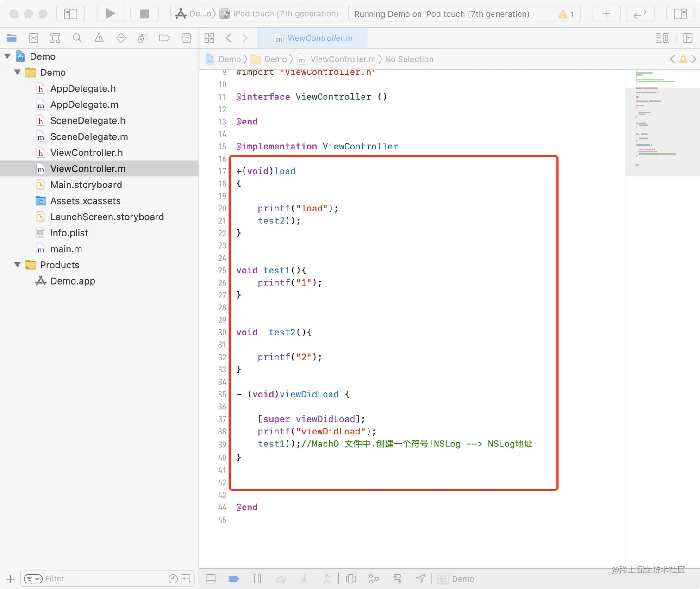Show the Debug navigator icon
The height and width of the screenshot is (589, 700).
click(143, 38)
